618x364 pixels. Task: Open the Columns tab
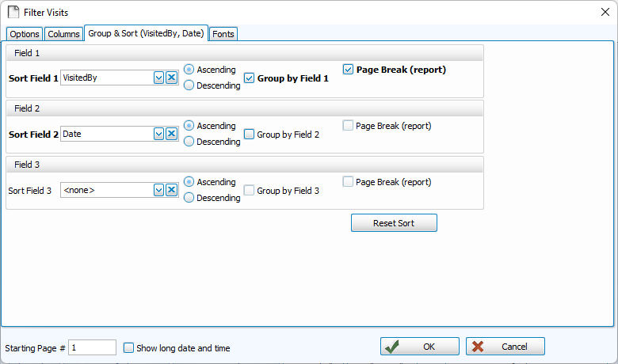[63, 34]
